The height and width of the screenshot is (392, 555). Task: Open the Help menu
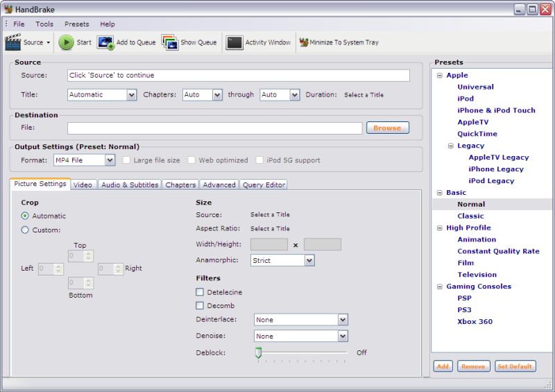click(x=108, y=24)
